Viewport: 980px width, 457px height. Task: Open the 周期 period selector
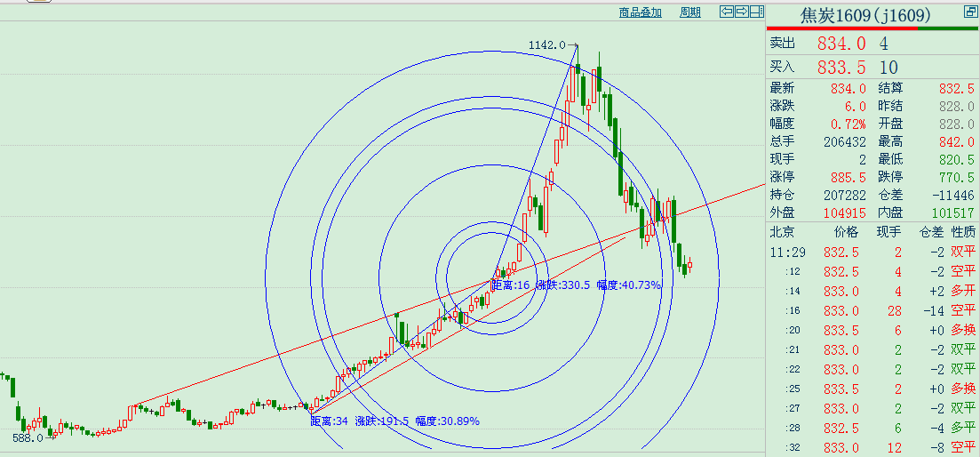[x=690, y=12]
